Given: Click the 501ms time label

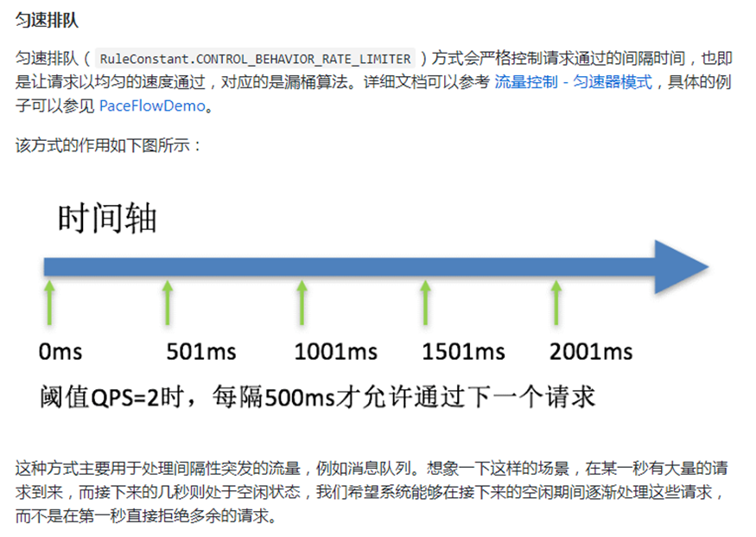Looking at the screenshot, I should click(x=200, y=352).
